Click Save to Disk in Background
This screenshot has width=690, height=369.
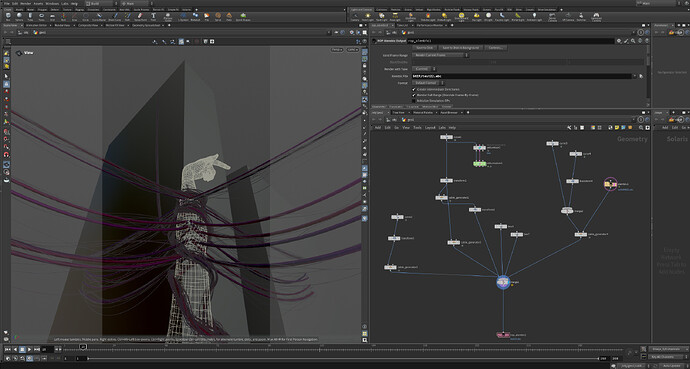(x=460, y=47)
